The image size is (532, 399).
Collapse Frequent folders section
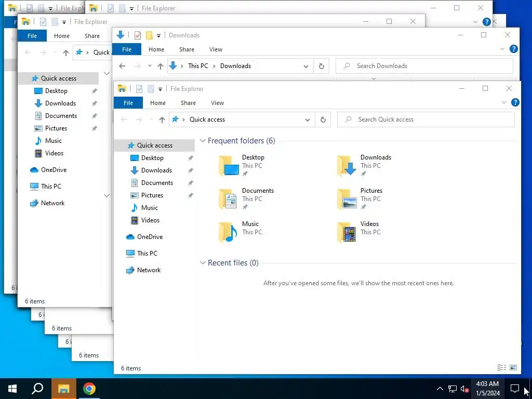point(203,141)
